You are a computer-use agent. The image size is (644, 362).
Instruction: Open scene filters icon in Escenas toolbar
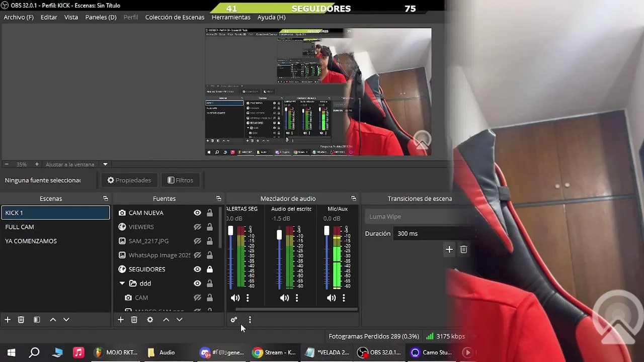(37, 320)
